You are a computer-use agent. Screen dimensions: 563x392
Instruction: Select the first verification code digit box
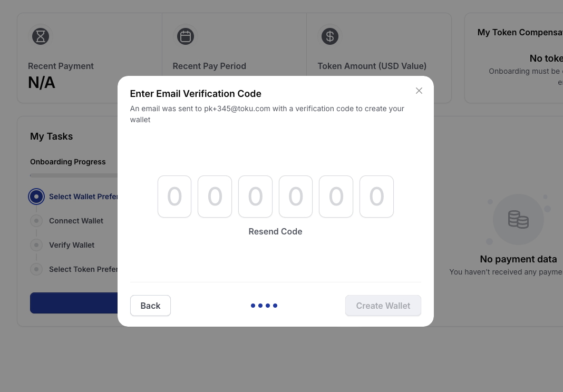click(x=174, y=197)
